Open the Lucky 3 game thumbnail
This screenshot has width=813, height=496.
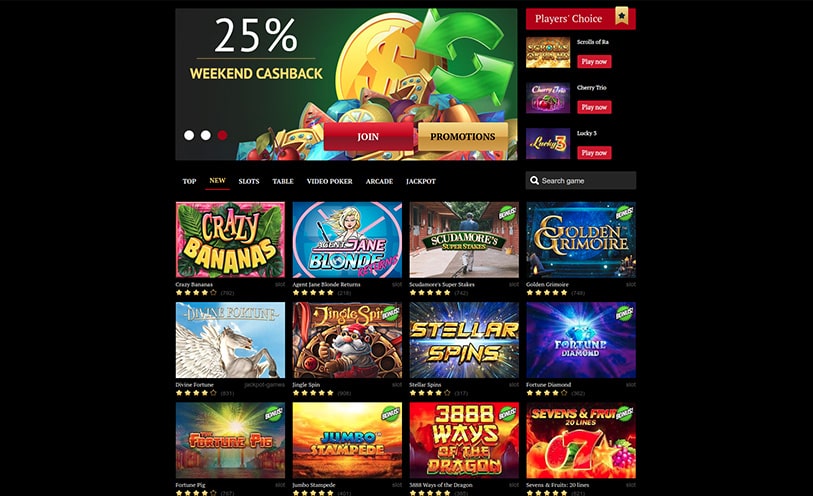coord(548,144)
